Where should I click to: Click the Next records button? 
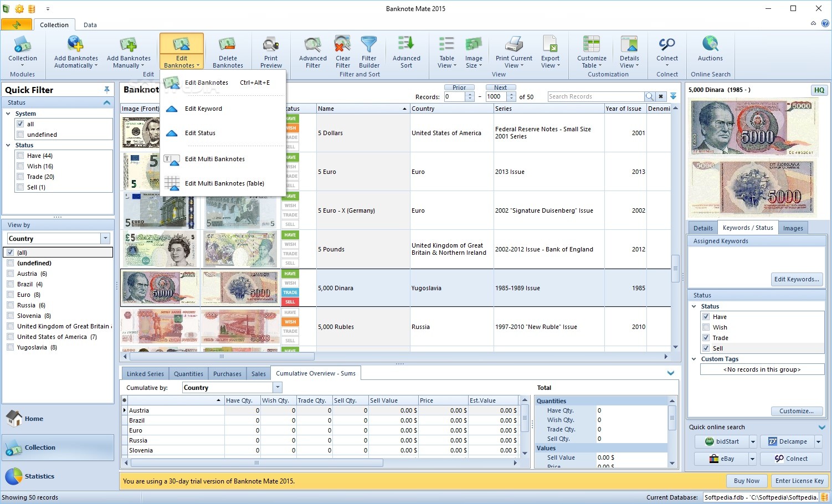(x=500, y=88)
